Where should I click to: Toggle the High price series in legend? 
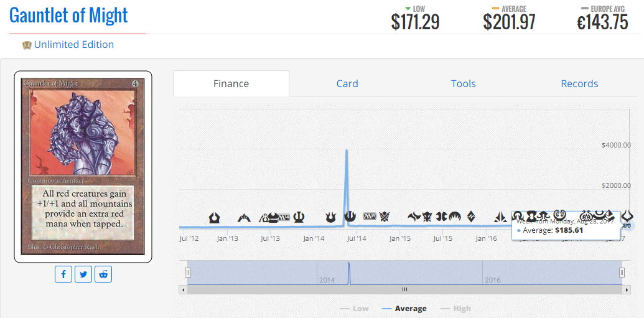tap(455, 308)
